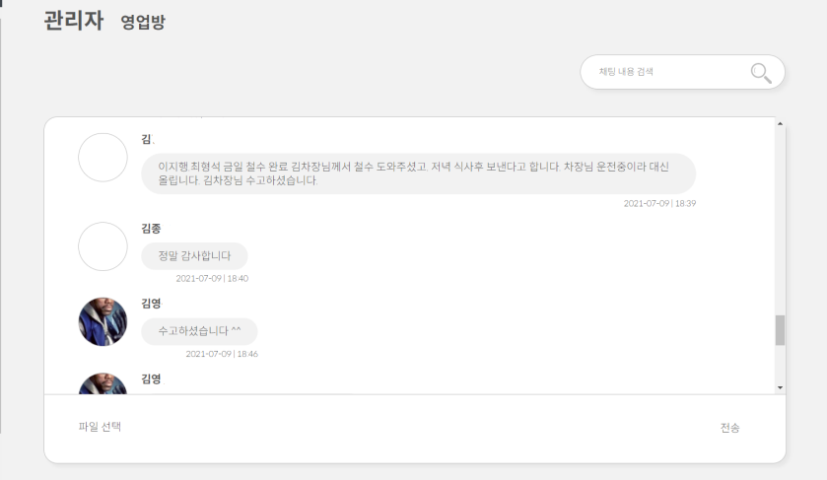Open empty avatar beside 정말 감사합니다
827x480 pixels.
[103, 246]
